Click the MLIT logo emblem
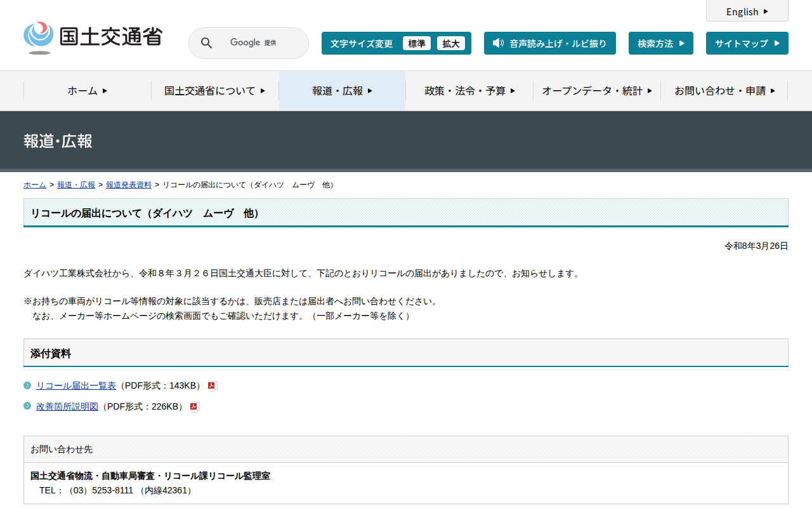Screen dimensions: 812x508 tap(39, 37)
